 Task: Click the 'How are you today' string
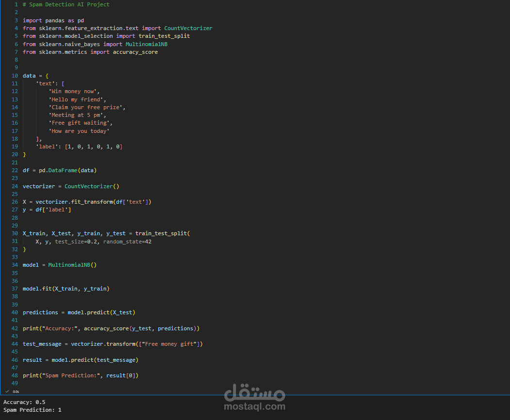click(79, 131)
